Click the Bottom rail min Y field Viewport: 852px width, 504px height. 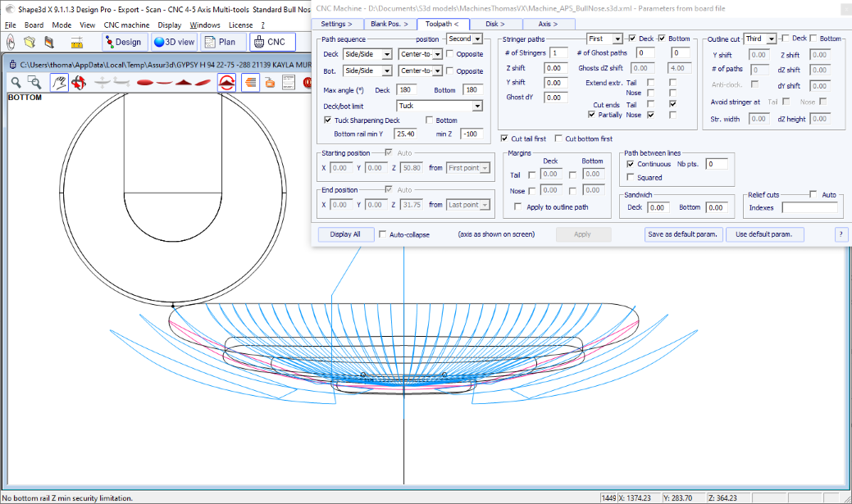pyautogui.click(x=405, y=134)
